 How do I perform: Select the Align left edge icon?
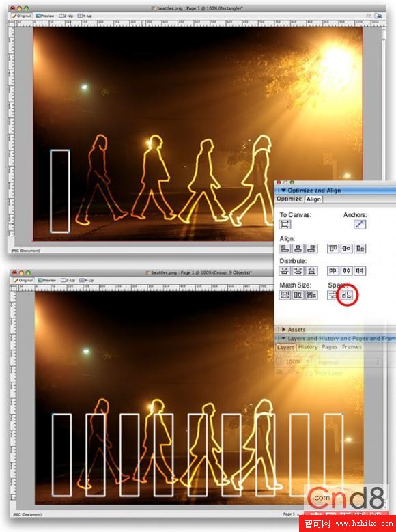click(284, 249)
